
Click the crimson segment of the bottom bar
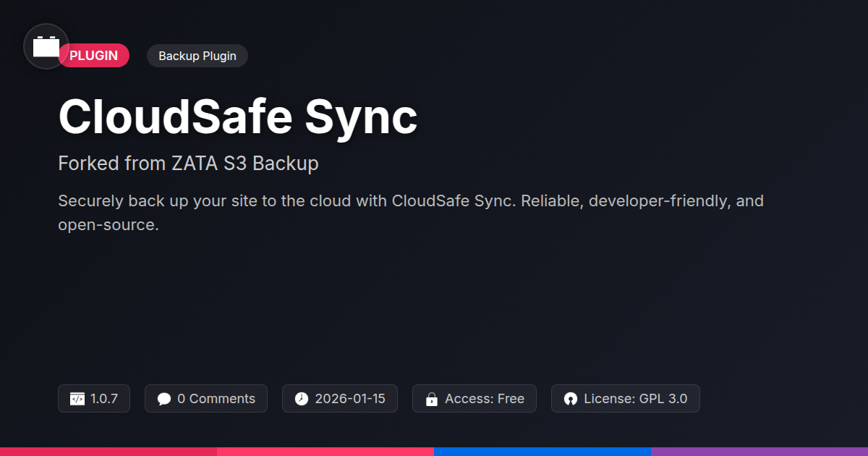coord(109,451)
